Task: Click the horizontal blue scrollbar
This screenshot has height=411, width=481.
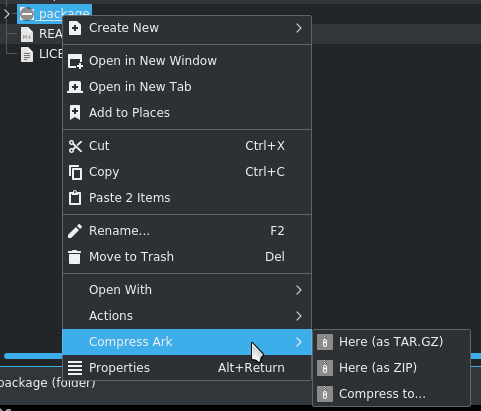Action: pyautogui.click(x=33, y=356)
